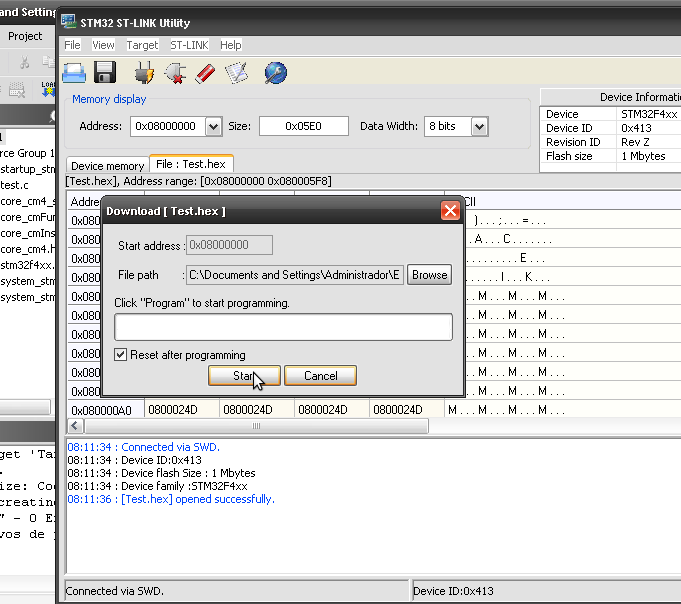Click the Size input field
The height and width of the screenshot is (604, 681).
(x=303, y=126)
